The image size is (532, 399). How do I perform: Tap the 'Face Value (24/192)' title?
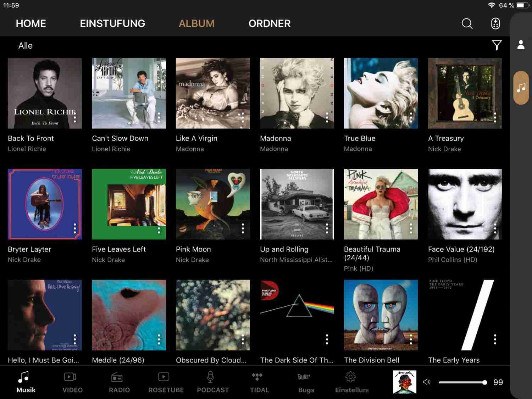click(461, 249)
